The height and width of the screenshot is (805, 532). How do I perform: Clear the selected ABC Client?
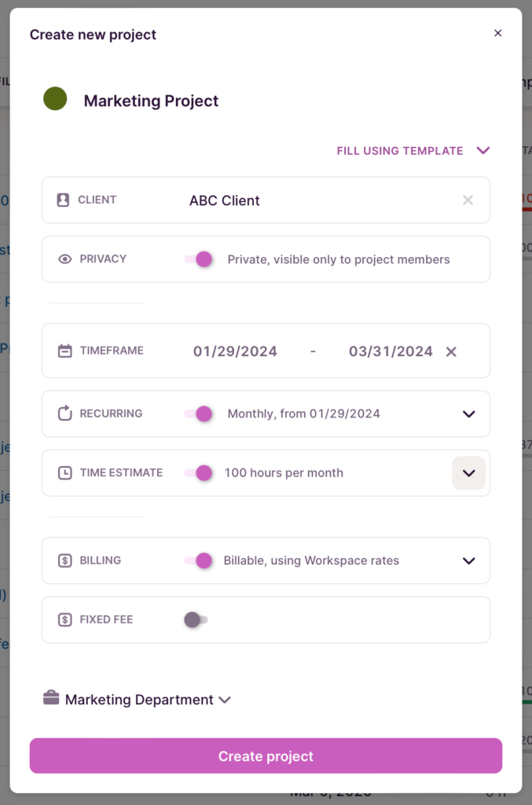[x=468, y=200]
